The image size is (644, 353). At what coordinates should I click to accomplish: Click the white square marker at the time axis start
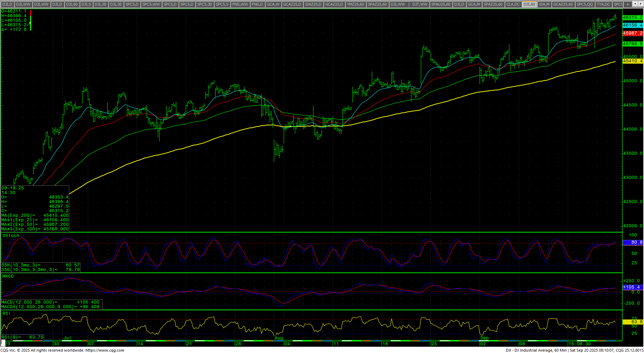[3, 344]
